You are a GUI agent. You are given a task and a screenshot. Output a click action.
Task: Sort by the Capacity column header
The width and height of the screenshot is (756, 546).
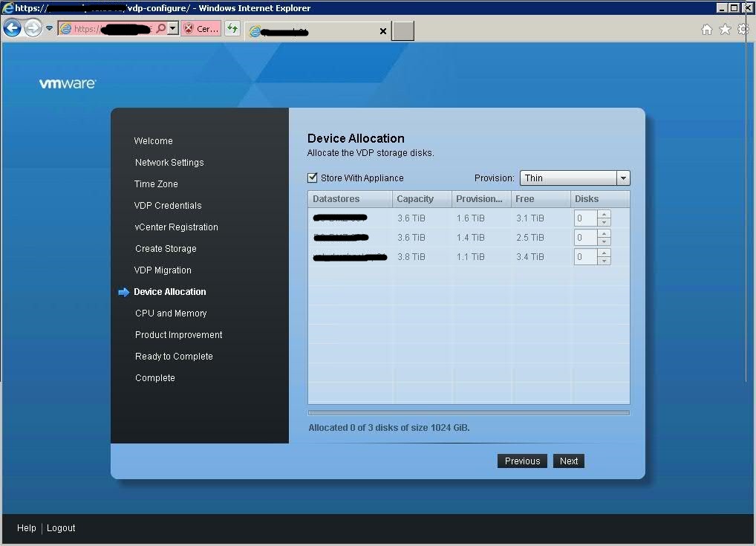pyautogui.click(x=422, y=199)
